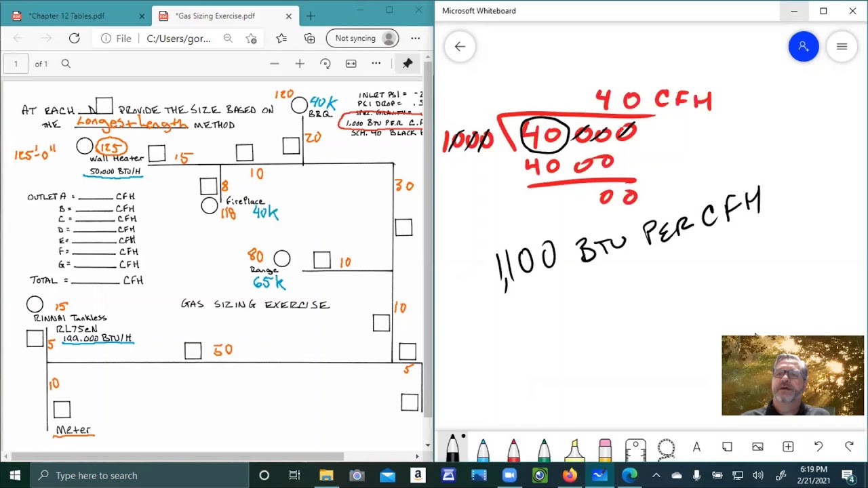The width and height of the screenshot is (868, 488).
Task: Toggle the Not syncing profile button
Action: 362,39
